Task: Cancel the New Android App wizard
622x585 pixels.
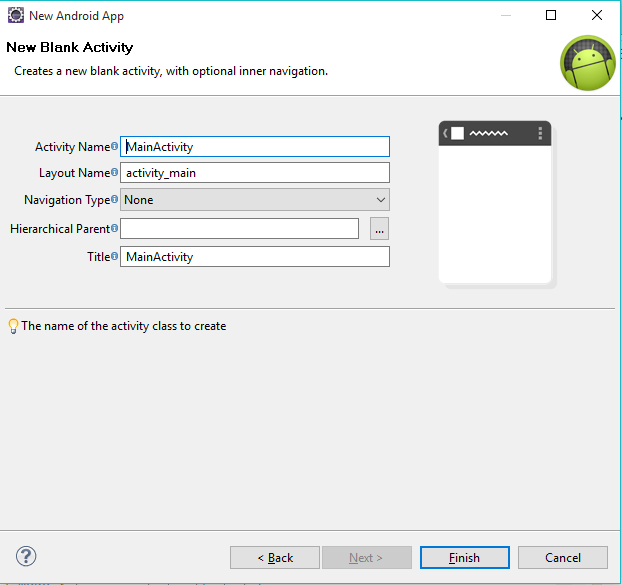Action: tap(563, 558)
